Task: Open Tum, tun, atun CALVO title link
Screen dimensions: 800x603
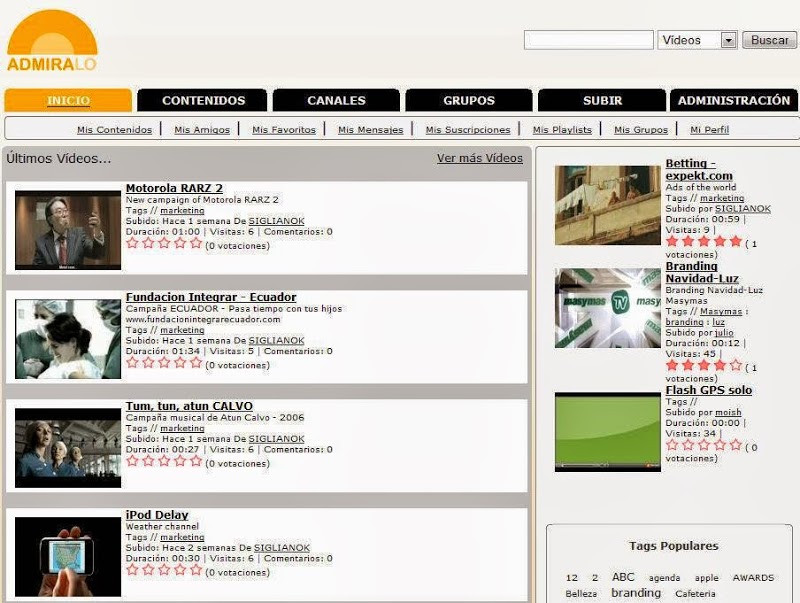Action: coord(189,406)
